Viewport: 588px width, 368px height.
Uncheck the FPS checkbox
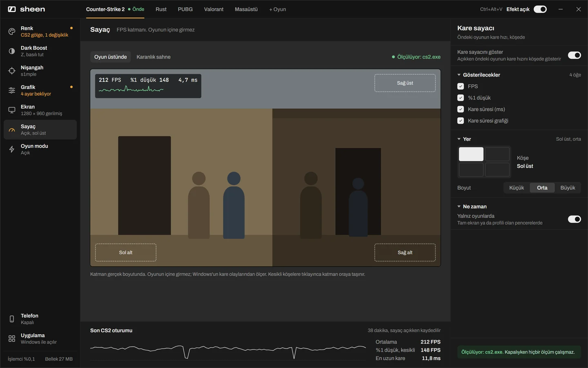461,86
